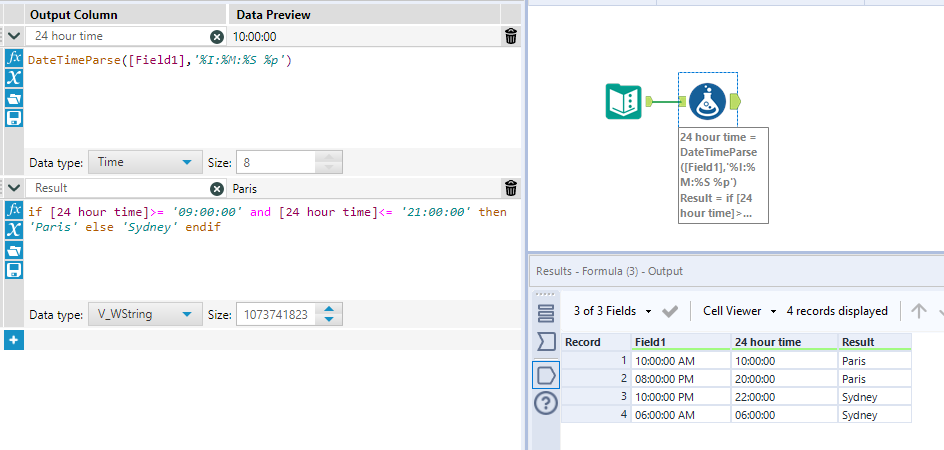Apply field selection checkmark in Results

[x=669, y=311]
